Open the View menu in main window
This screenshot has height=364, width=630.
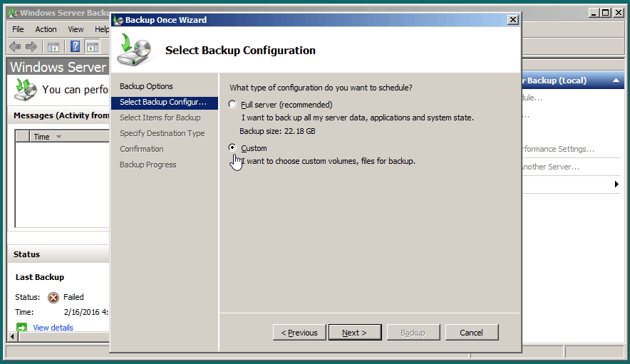[76, 29]
